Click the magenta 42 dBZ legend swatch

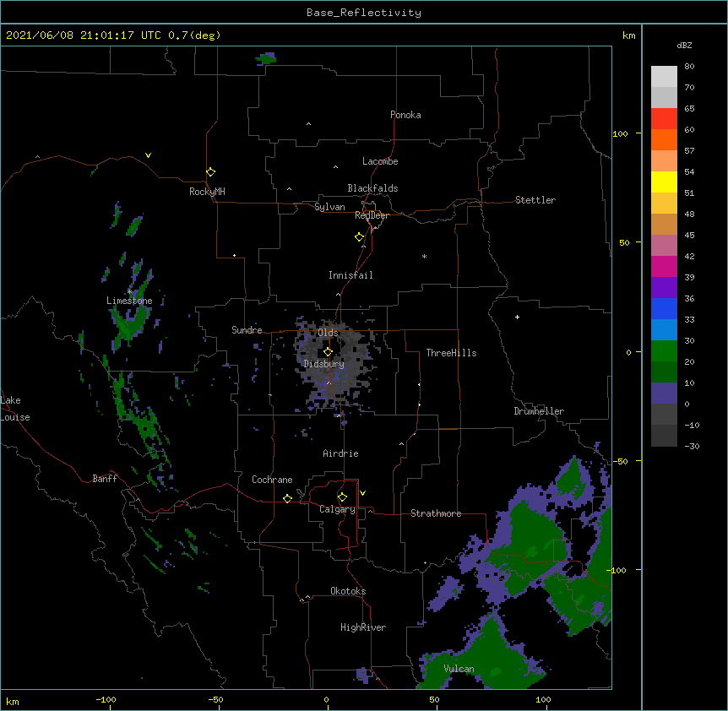click(664, 266)
